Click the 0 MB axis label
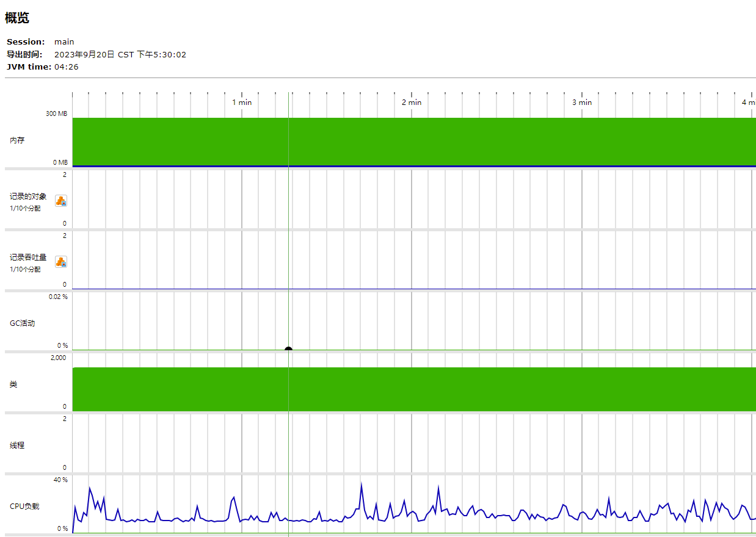The height and width of the screenshot is (537, 756). pos(60,162)
